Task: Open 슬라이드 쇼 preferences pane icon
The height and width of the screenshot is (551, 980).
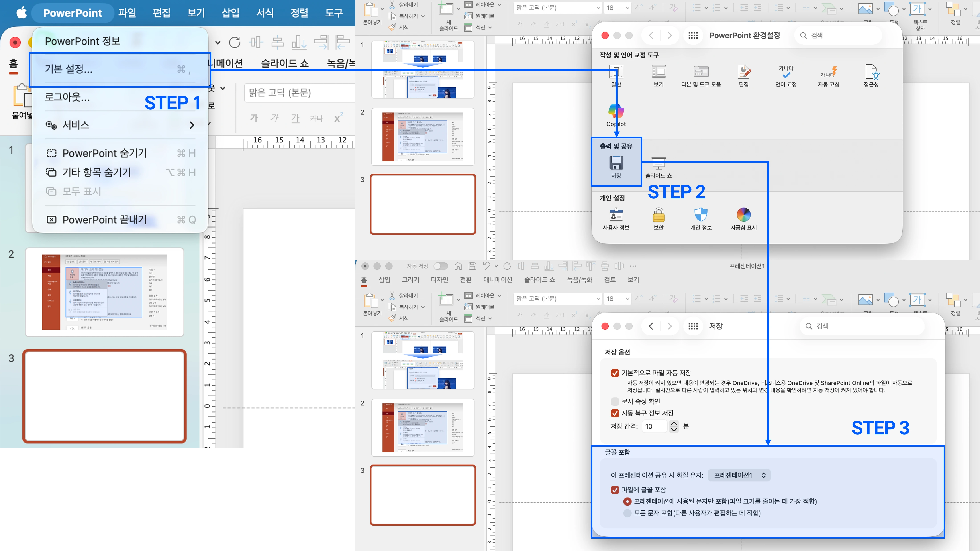Action: tap(659, 163)
